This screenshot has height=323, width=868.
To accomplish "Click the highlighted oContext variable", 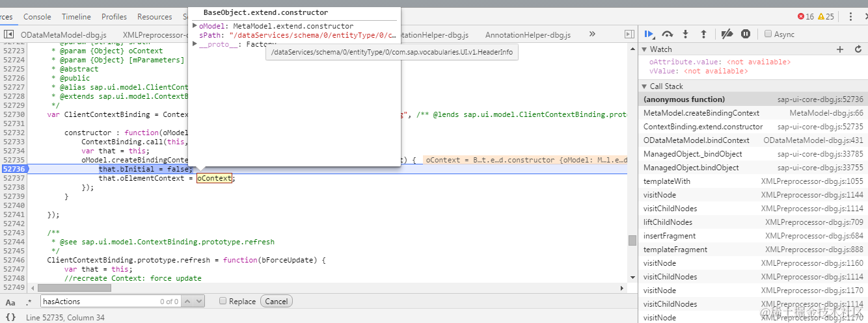I will pos(214,178).
